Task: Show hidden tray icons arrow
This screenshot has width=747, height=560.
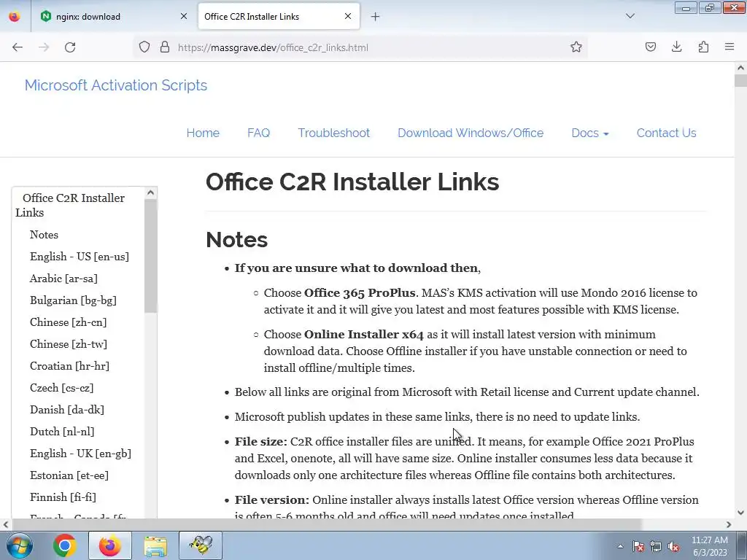Action: tap(620, 546)
